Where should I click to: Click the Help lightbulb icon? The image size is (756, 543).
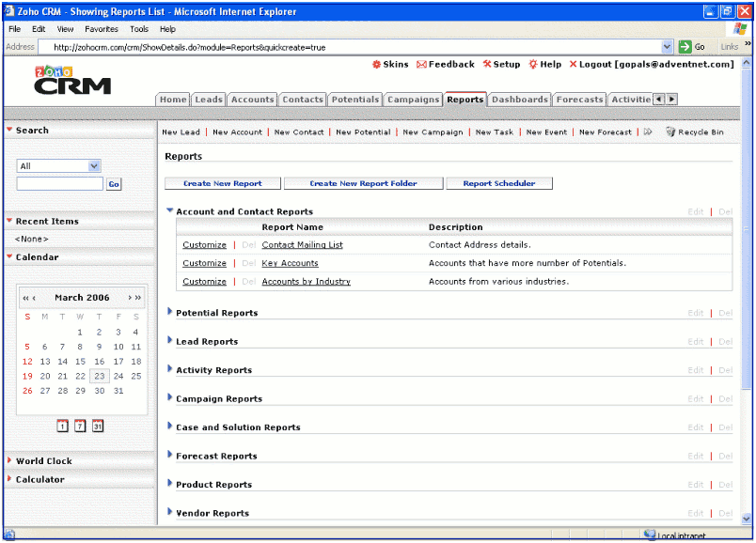click(x=533, y=65)
